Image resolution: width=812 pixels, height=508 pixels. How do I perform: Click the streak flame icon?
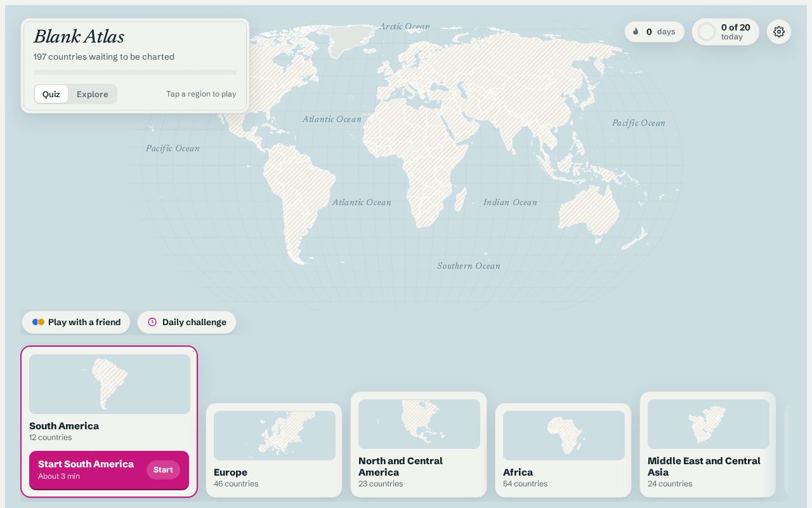[x=636, y=32]
